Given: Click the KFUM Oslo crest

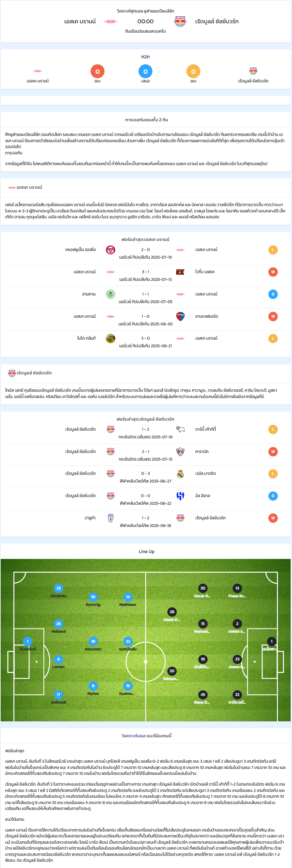Looking at the screenshot, I should [x=110, y=250].
